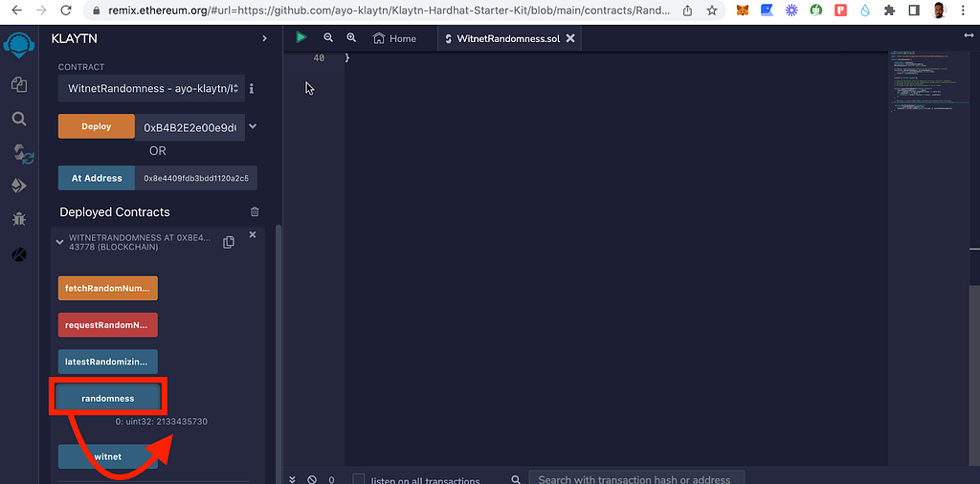Copy the deployed contract address
Viewport: 980px width, 484px height.
click(x=229, y=242)
